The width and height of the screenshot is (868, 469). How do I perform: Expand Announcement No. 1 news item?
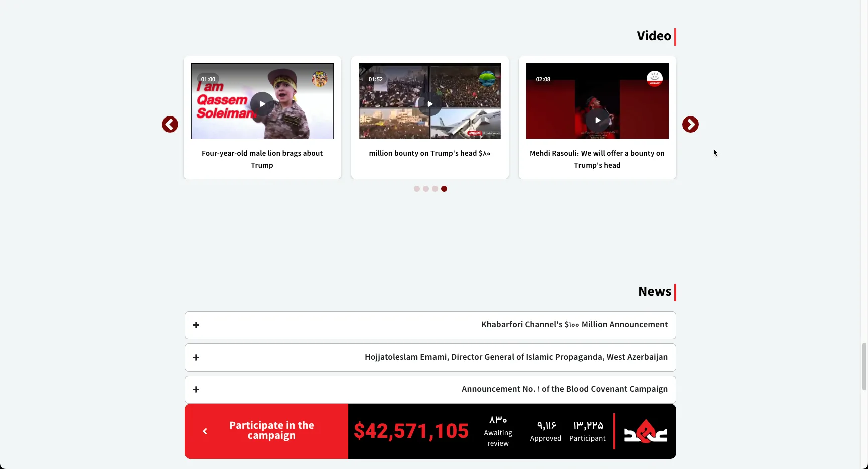point(196,390)
